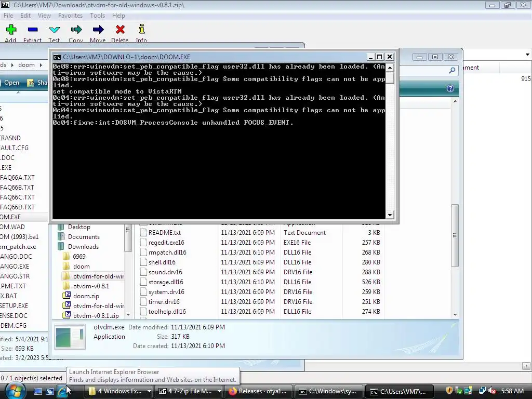Click the muted volume tray icon
This screenshot has width=532, height=399.
(x=493, y=391)
